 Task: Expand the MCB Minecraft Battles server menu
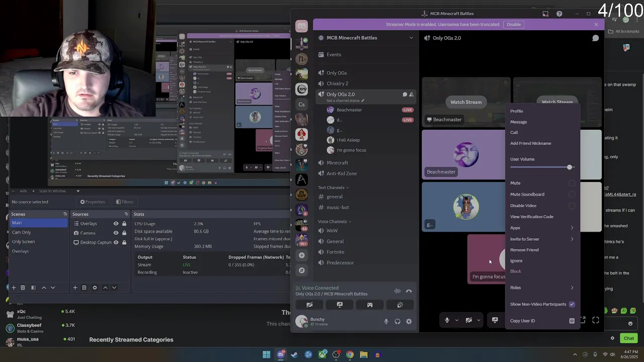[x=411, y=38]
